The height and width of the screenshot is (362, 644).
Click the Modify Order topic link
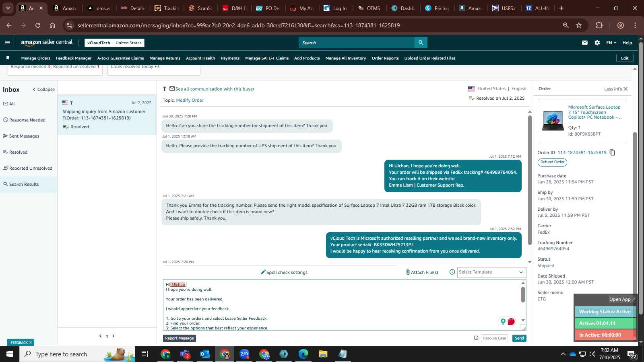[190, 100]
